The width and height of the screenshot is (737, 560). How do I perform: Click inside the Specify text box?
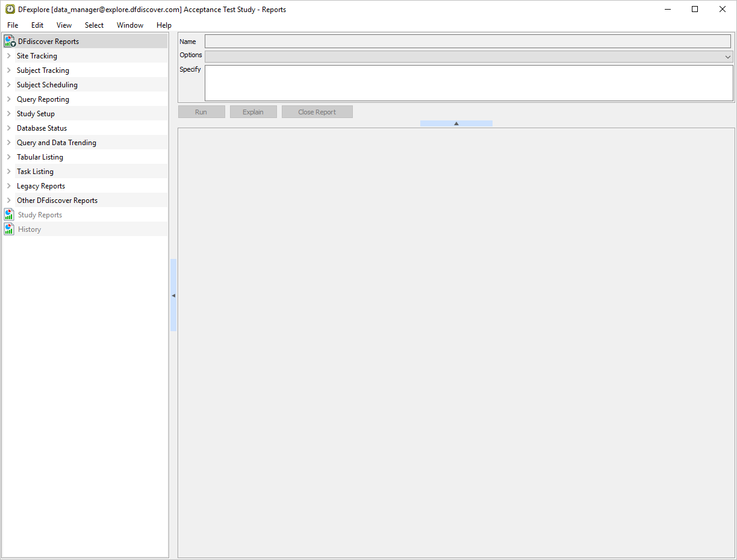[x=468, y=83]
